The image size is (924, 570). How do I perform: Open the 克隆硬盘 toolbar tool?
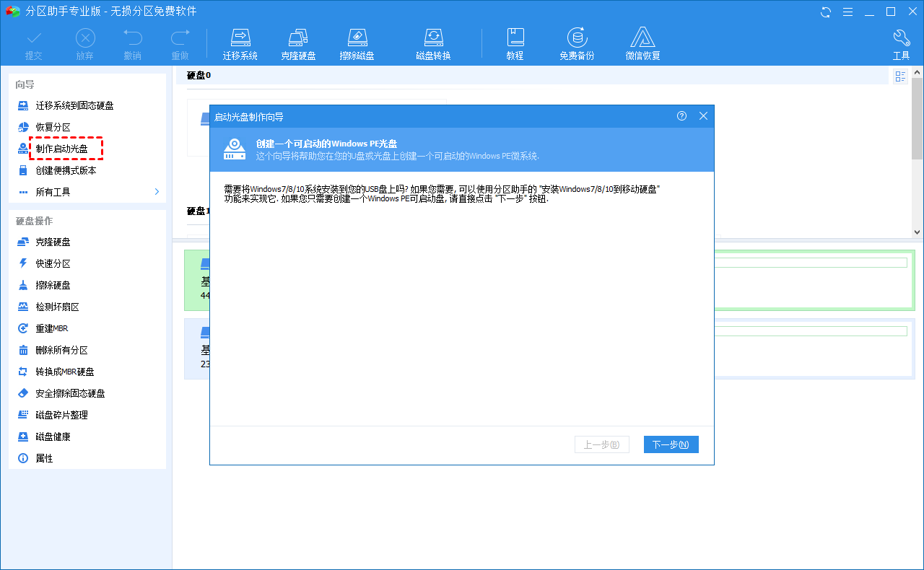point(298,44)
